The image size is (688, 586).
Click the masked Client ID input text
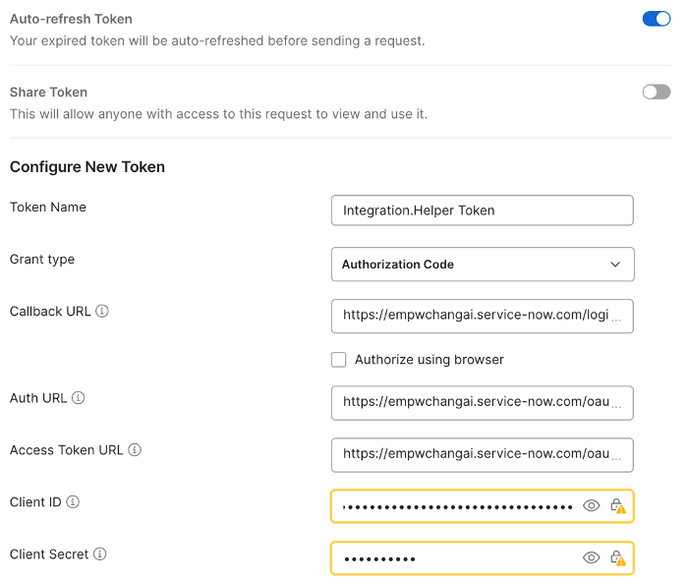(457, 506)
